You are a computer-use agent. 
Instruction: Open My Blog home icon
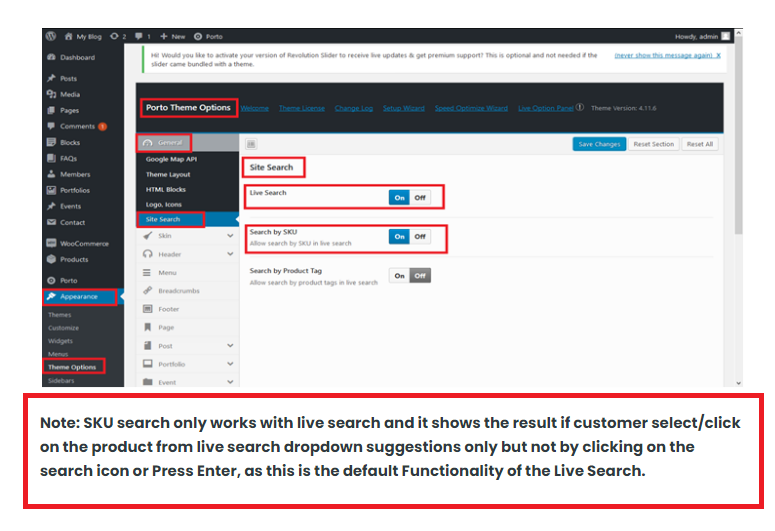click(68, 36)
